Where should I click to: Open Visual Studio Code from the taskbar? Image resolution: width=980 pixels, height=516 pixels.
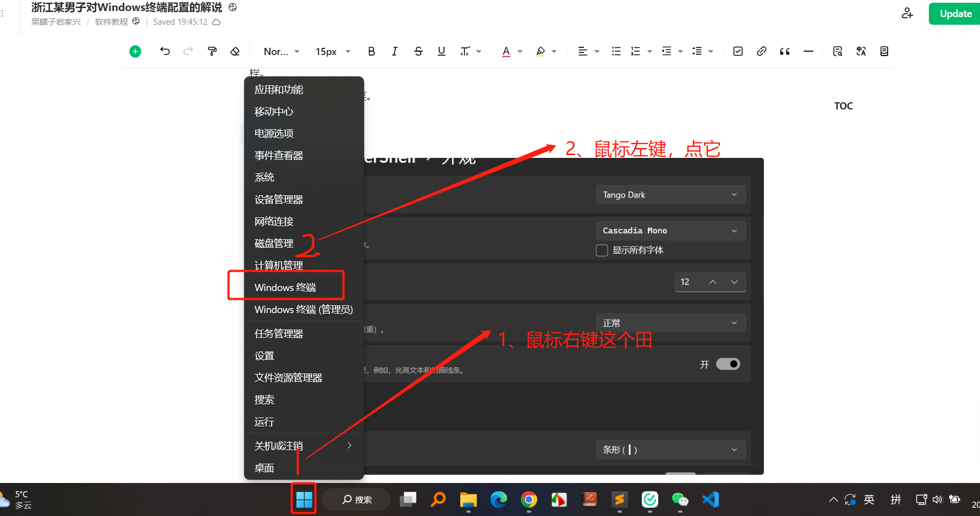(x=711, y=499)
